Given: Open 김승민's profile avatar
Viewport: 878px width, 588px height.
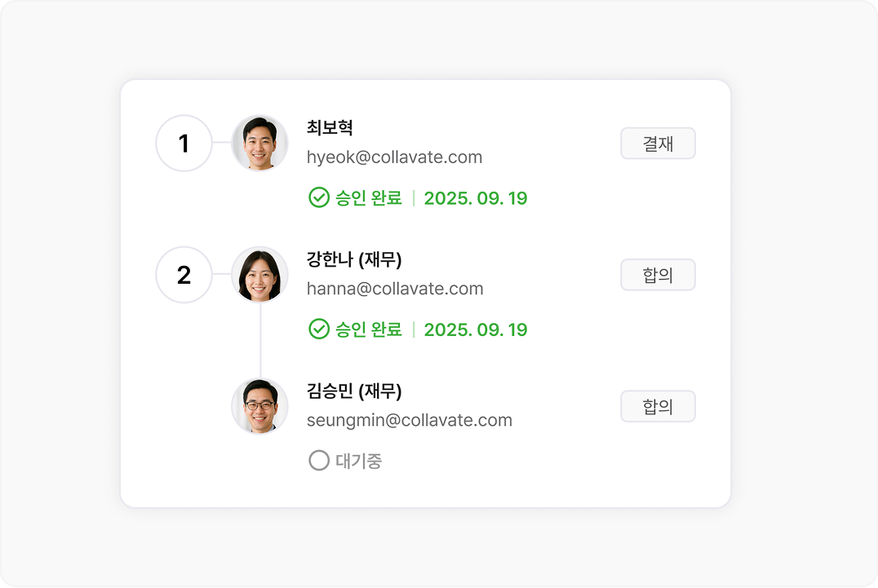Looking at the screenshot, I should click(259, 406).
